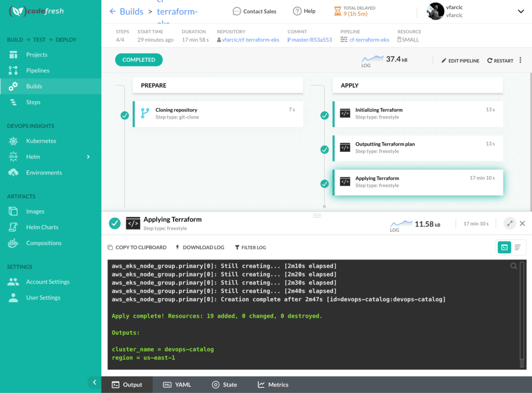532x393 pixels.
Task: Click the Pipelines sidebar icon
Action: point(13,71)
